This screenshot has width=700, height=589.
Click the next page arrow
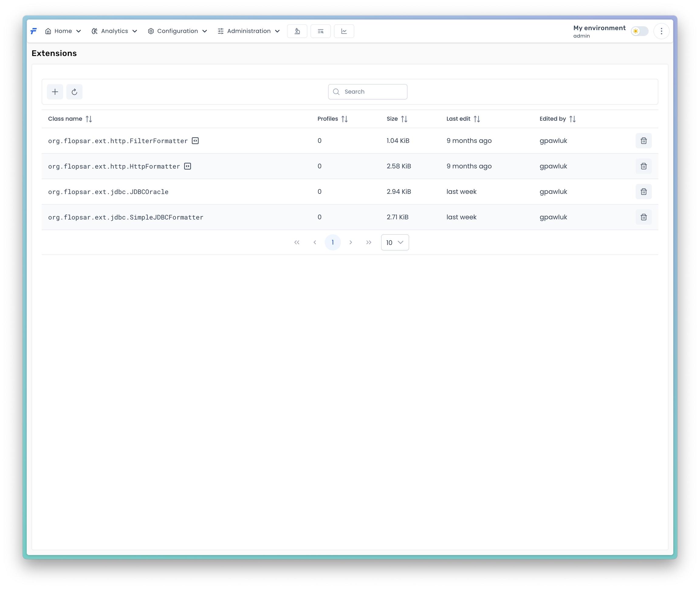point(351,242)
